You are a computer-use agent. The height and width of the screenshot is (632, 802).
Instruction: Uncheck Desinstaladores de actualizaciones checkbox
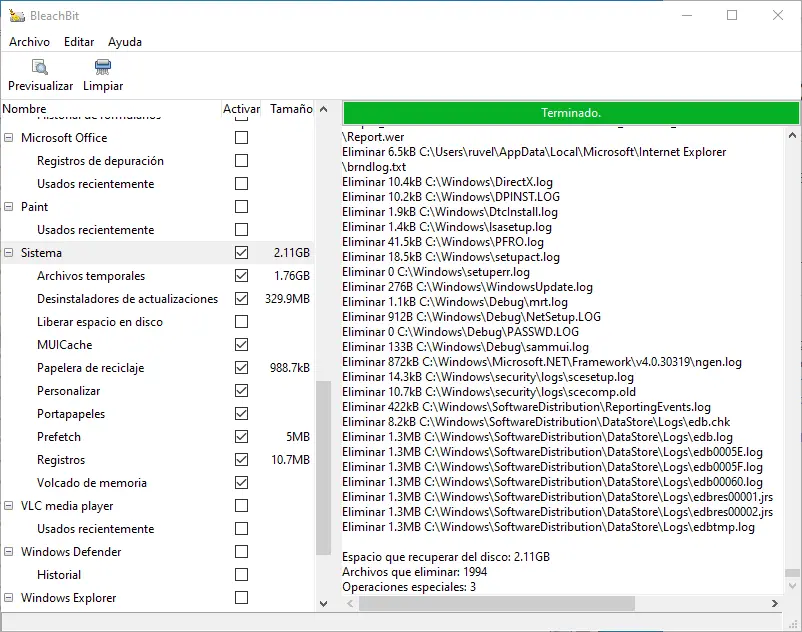coord(241,299)
